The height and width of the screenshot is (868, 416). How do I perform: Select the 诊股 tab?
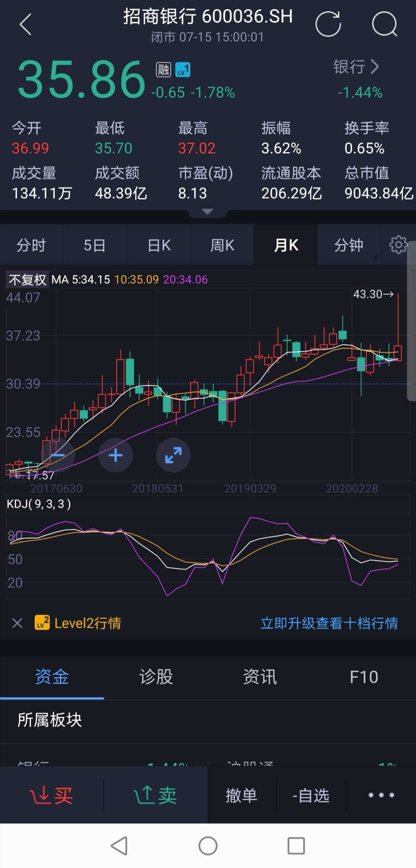coord(156,677)
